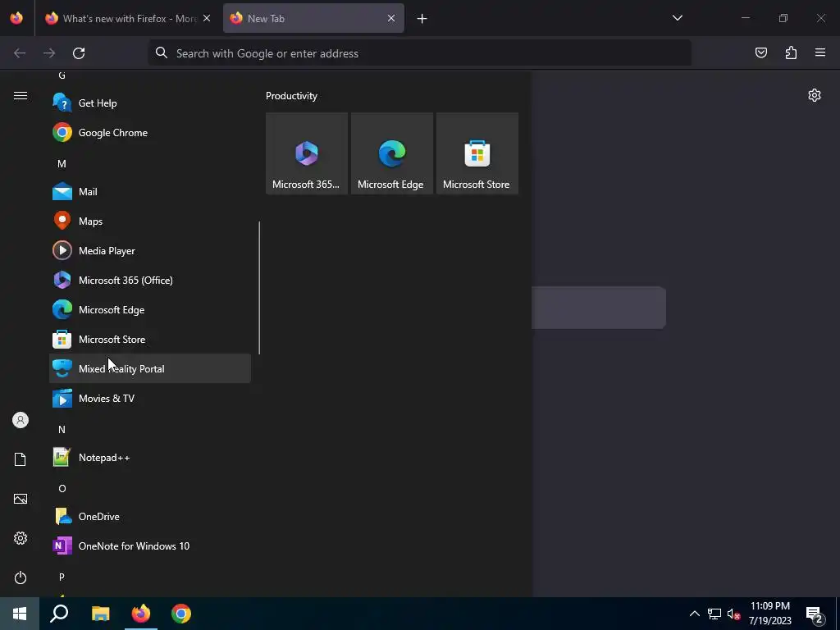Launch OneNote for Windows 10
840x630 pixels.
coord(150,546)
